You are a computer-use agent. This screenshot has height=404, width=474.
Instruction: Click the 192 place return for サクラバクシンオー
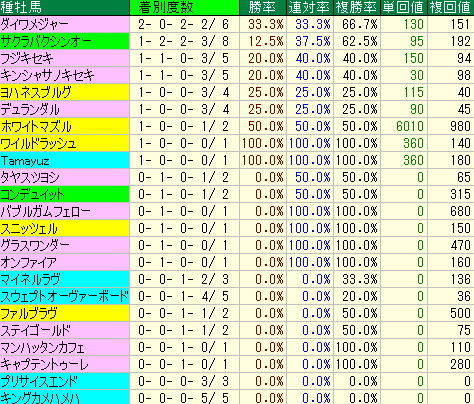pyautogui.click(x=460, y=41)
